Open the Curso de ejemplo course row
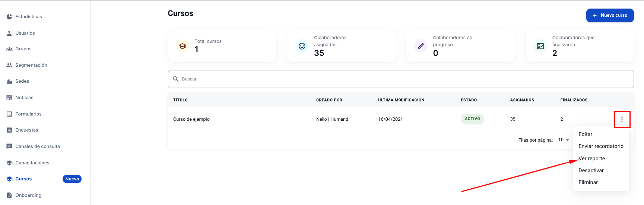The image size is (644, 205). (x=191, y=119)
